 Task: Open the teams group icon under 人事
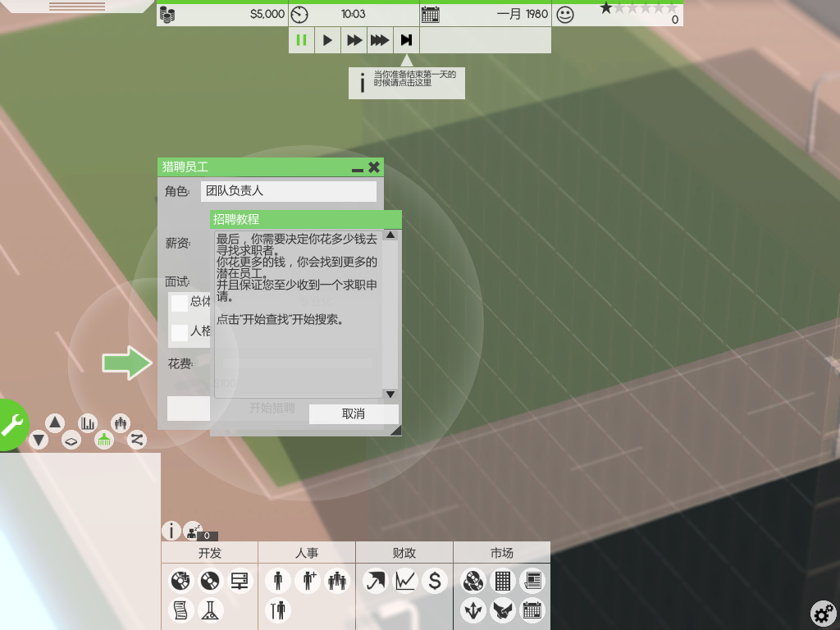pyautogui.click(x=337, y=580)
